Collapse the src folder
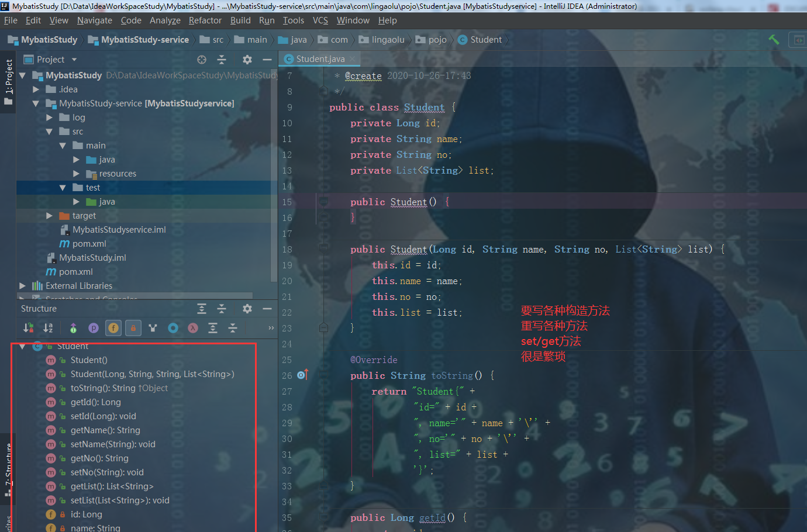The height and width of the screenshot is (532, 807). pyautogui.click(x=49, y=132)
